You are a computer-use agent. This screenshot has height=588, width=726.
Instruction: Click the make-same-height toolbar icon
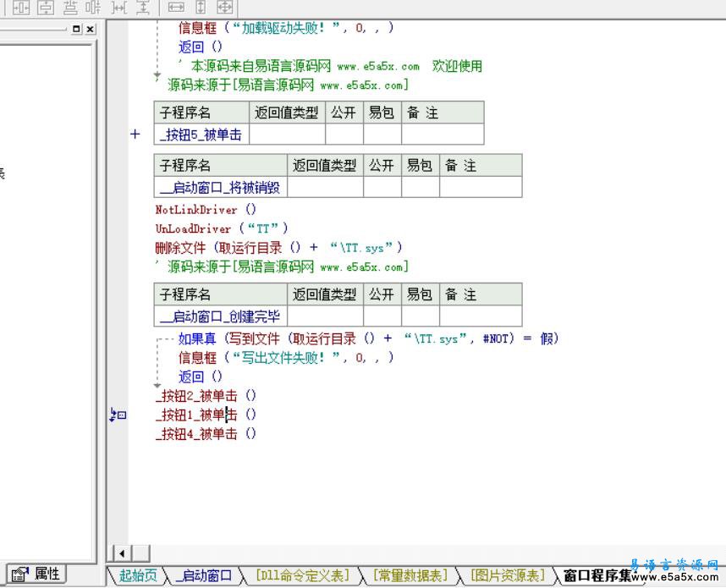pos(201,8)
